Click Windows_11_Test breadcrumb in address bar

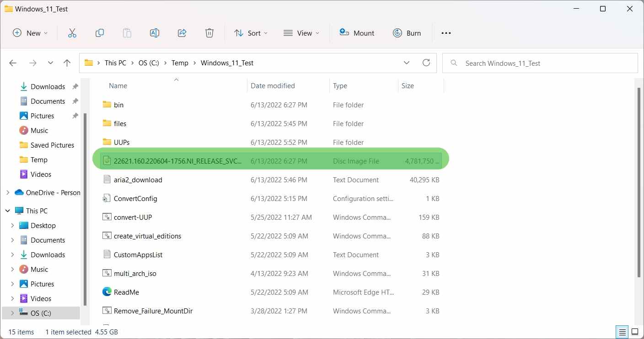(227, 63)
